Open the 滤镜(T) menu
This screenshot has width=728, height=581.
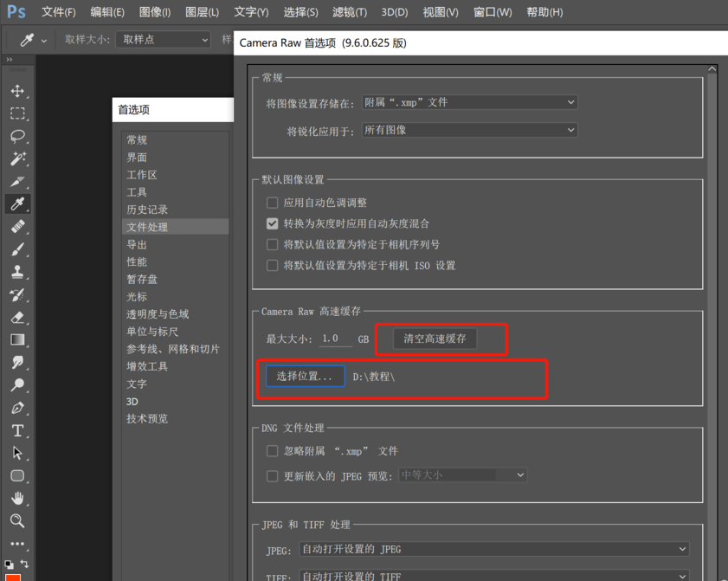[349, 12]
